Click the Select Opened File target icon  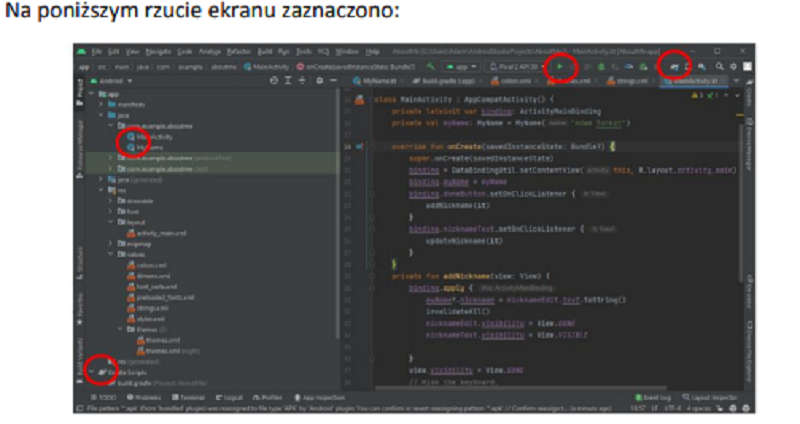[x=274, y=81]
